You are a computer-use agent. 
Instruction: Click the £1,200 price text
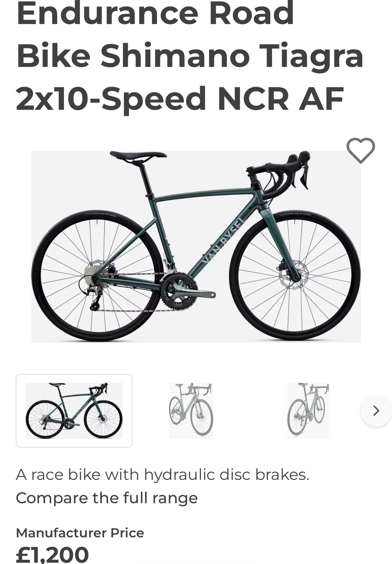(52, 555)
